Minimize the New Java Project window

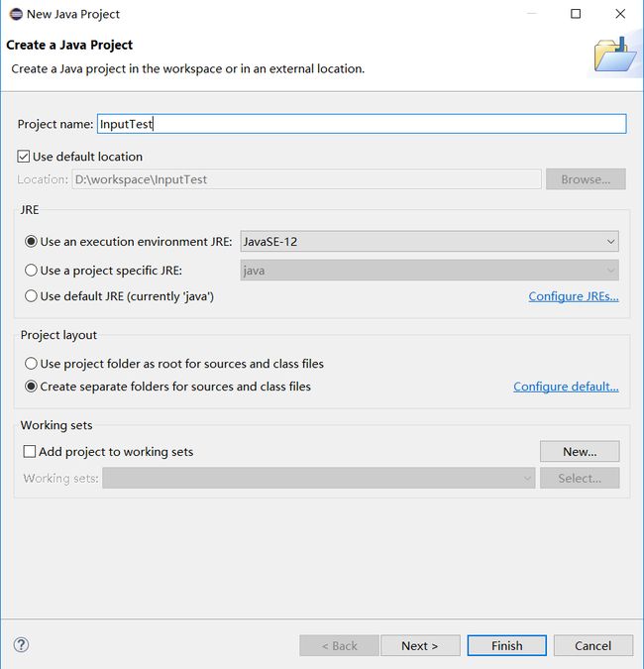pyautogui.click(x=531, y=14)
